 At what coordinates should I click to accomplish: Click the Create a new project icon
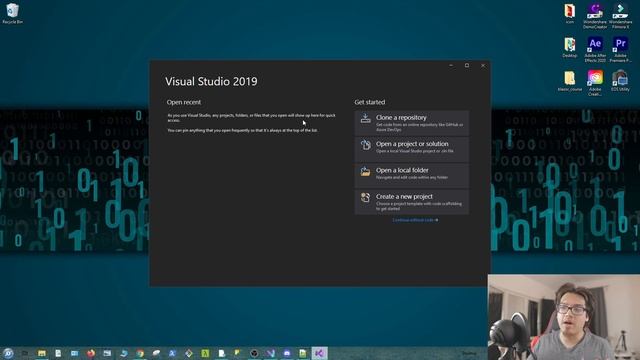365,198
